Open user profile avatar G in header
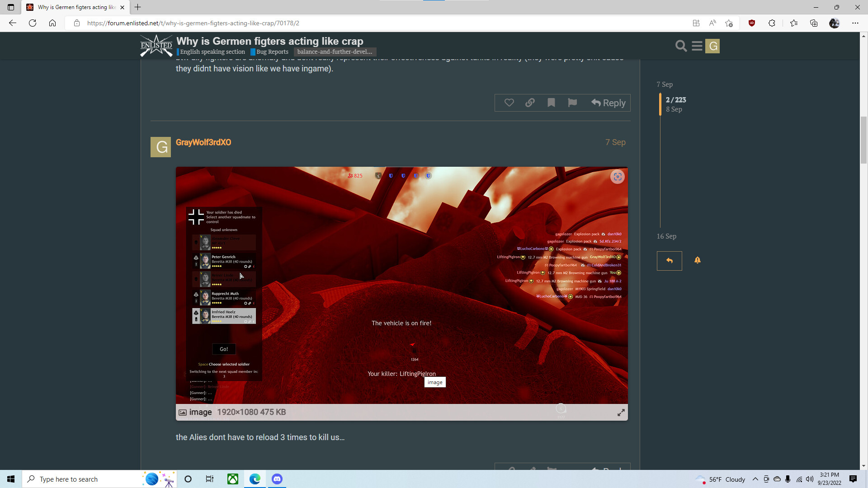Screen dimensions: 868x488 coord(712,46)
